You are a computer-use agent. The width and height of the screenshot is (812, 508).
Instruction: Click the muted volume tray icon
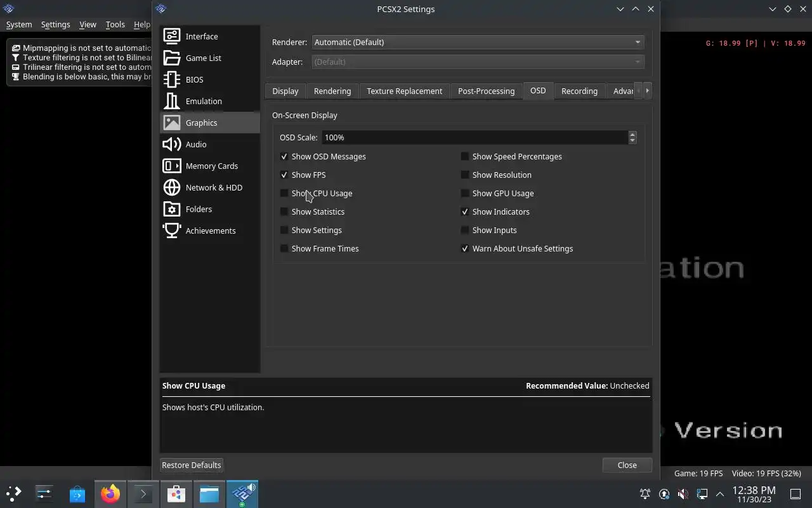pos(683,493)
